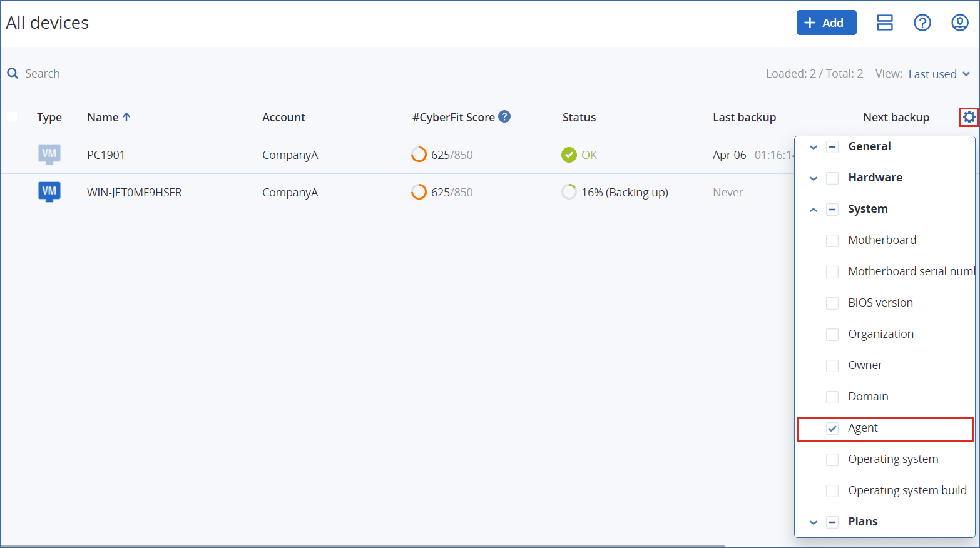The image size is (980, 548).
Task: Collapse the System column group
Action: (813, 210)
